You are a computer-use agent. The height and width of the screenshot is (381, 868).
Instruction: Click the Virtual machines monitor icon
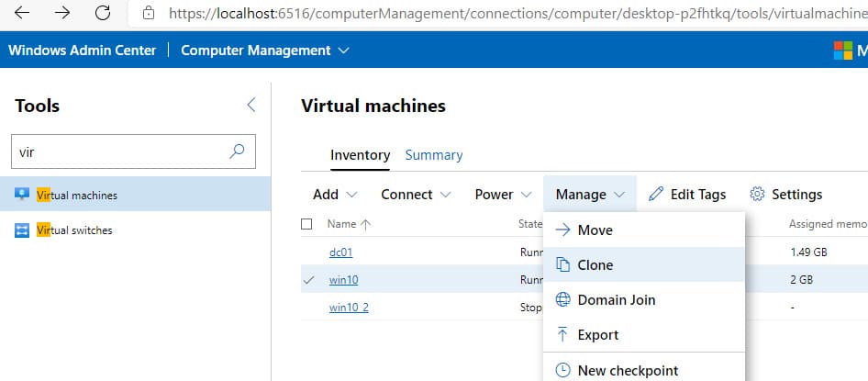click(22, 195)
